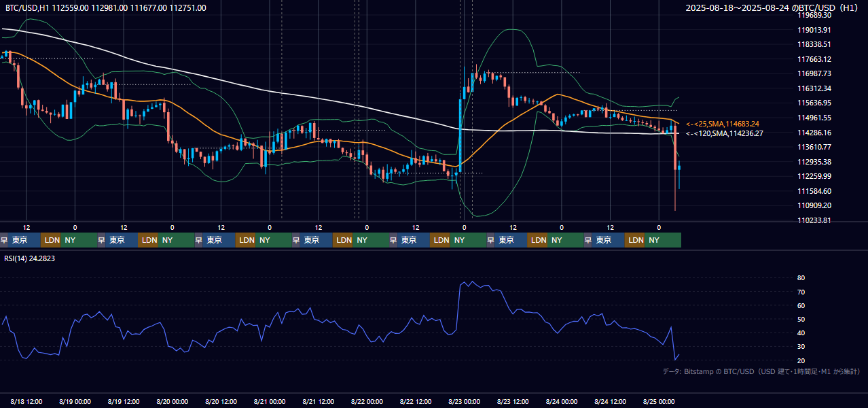
Task: Click the BTC/USD,H1 OHLC header text
Action: pyautogui.click(x=106, y=8)
